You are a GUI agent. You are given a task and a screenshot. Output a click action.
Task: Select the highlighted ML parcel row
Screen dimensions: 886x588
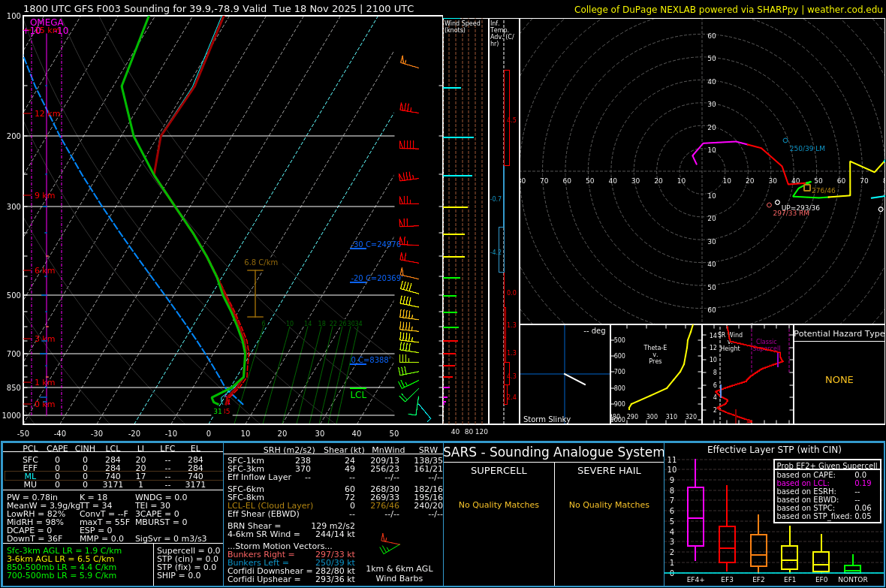coord(113,477)
